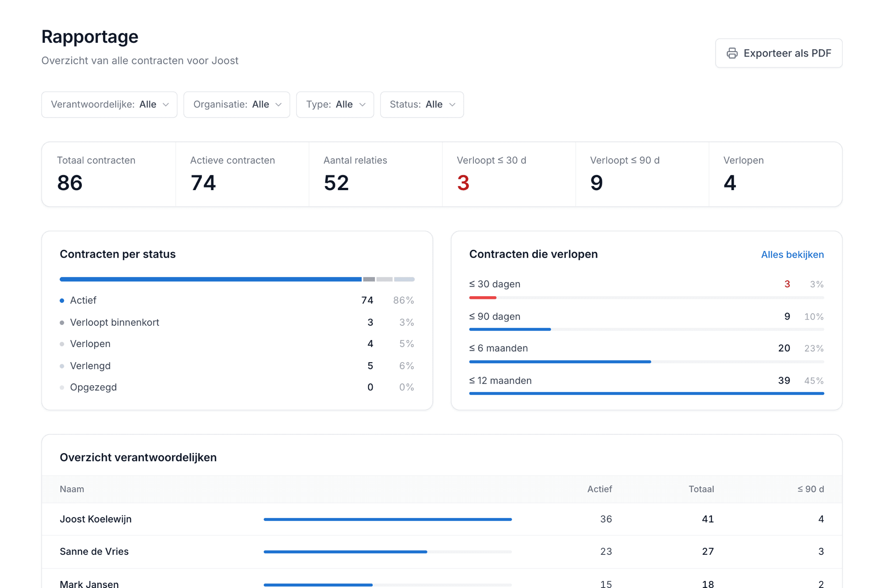Viewport: 884px width, 588px height.
Task: Click the Naam column header
Action: point(72,489)
